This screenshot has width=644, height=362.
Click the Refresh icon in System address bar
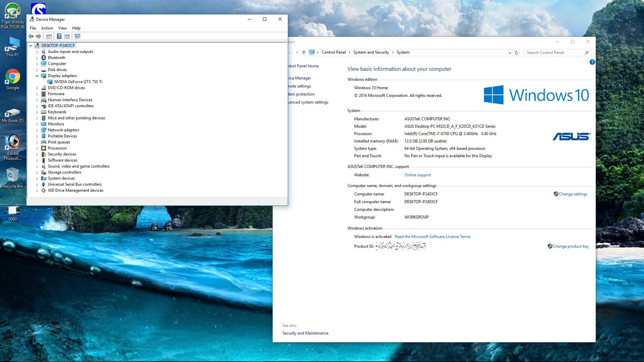(x=517, y=53)
